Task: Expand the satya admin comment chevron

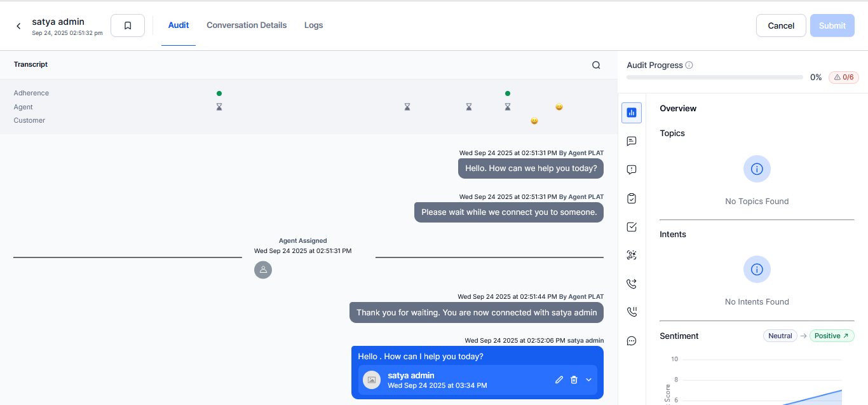Action: pyautogui.click(x=588, y=380)
